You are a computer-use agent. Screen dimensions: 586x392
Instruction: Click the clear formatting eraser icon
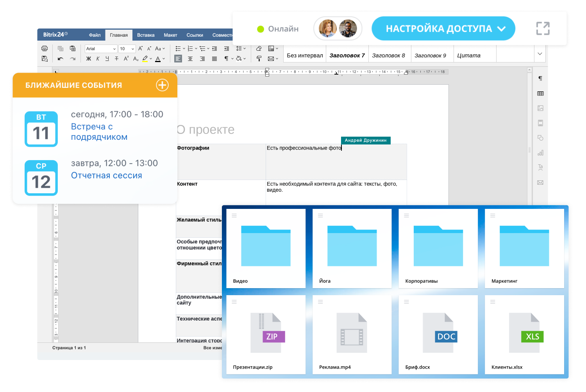coord(259,48)
